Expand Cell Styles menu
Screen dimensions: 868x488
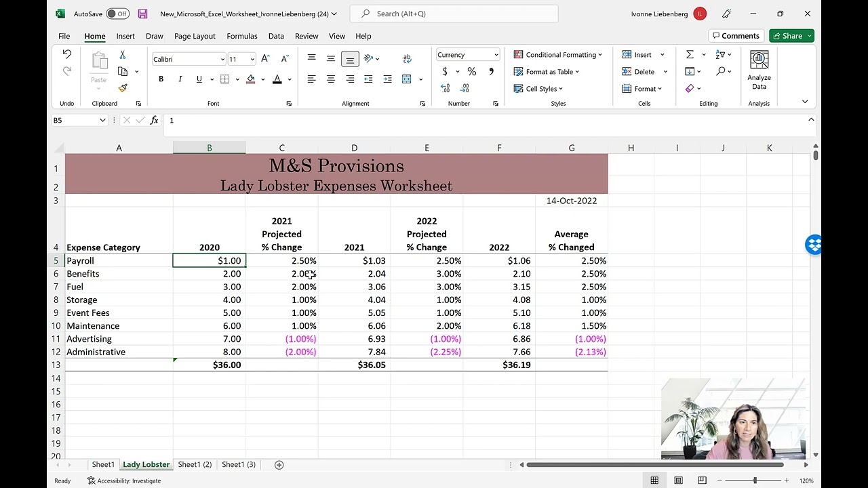tap(538, 89)
